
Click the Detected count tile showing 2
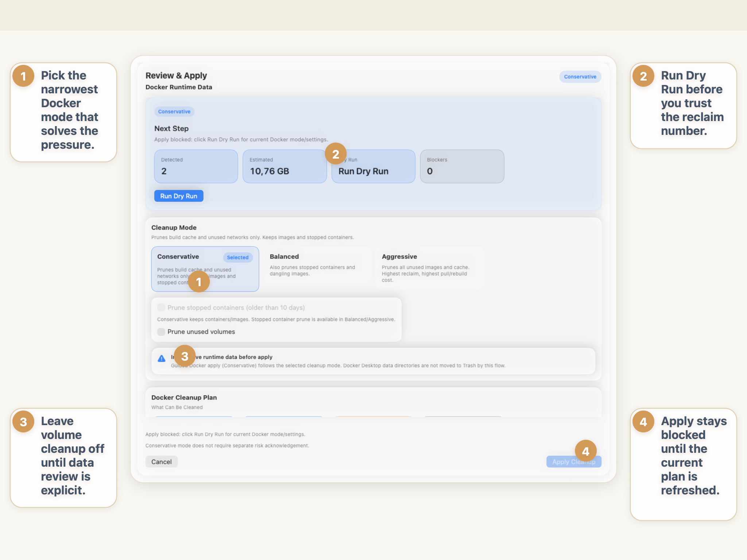click(196, 166)
